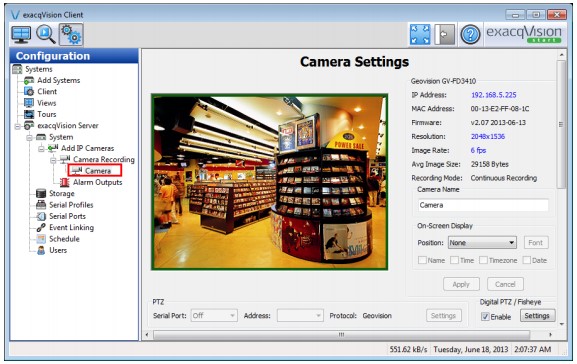Screen dimensions: 577x364
Task: Open the Position dropdown set to None
Action: pyautogui.click(x=482, y=243)
